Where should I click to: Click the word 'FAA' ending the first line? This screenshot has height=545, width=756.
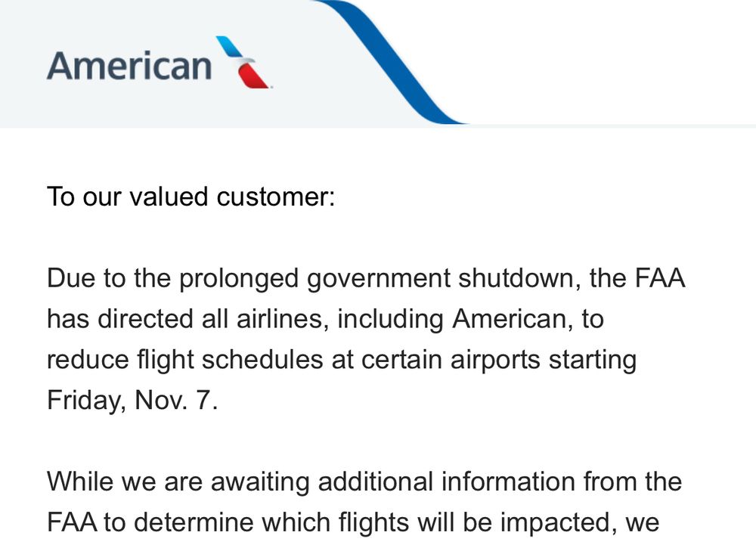pos(660,278)
